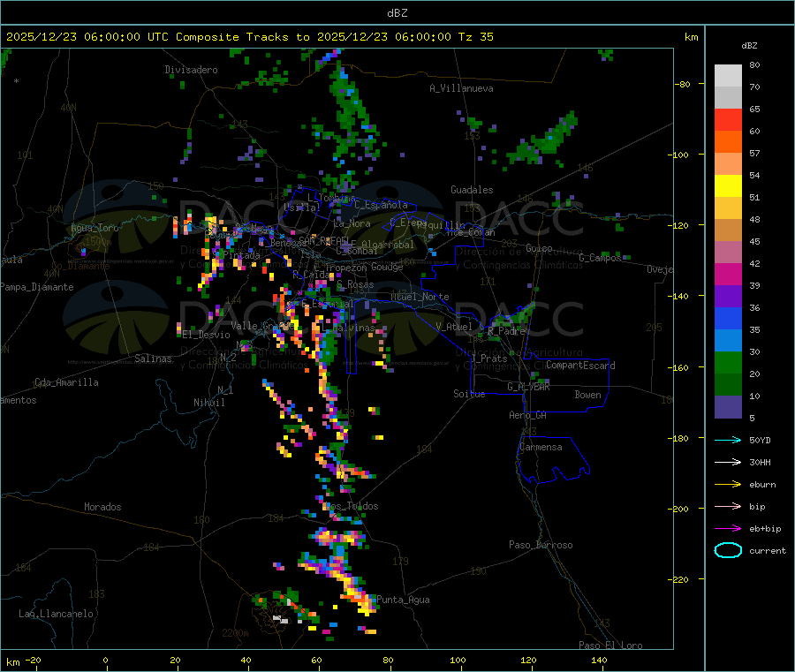Viewport: 795px width, 672px height.
Task: Click the 'Morados' map label
Action: 102,507
